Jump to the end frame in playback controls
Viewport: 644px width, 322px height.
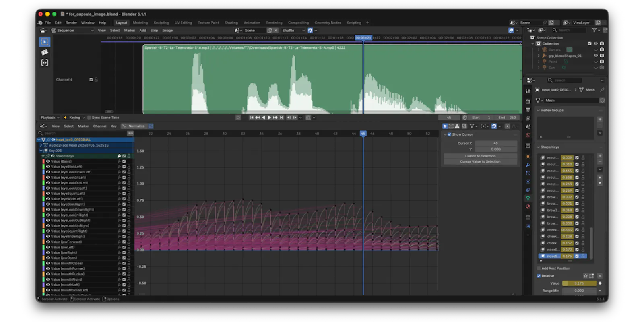point(282,118)
